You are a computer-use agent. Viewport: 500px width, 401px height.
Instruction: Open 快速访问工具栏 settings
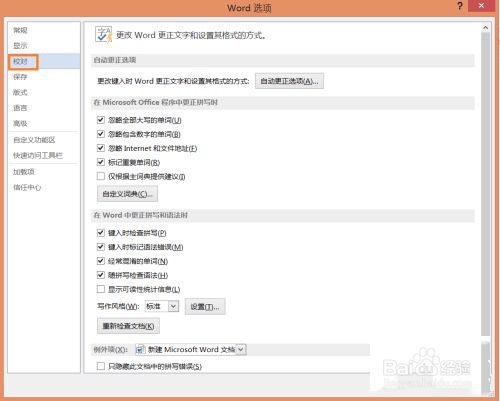(38, 155)
